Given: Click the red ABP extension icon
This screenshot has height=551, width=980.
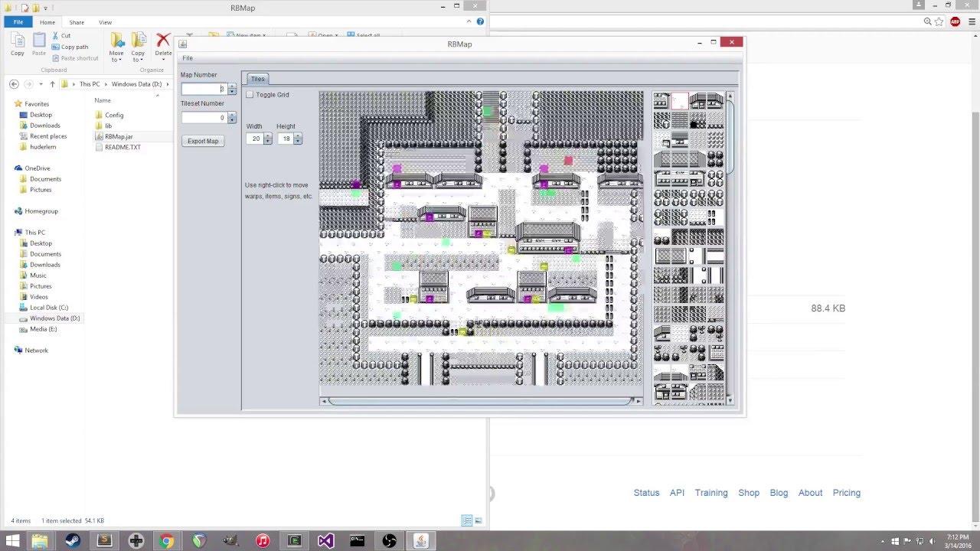Looking at the screenshot, I should pos(955,22).
